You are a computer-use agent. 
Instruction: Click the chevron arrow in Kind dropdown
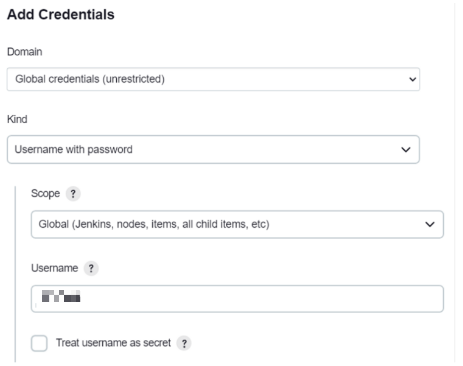[406, 150]
